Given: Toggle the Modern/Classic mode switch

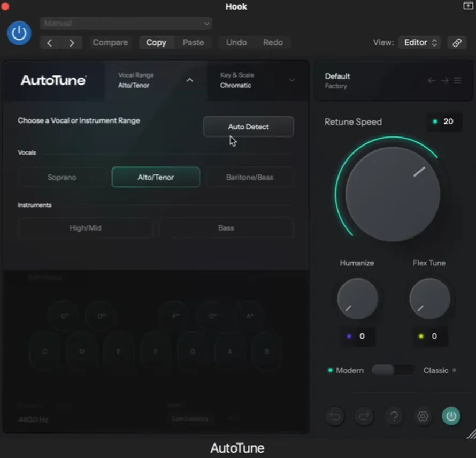Looking at the screenshot, I should coord(393,370).
